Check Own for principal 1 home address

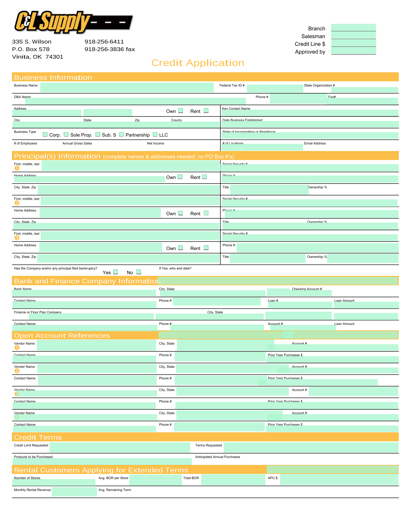click(x=180, y=177)
